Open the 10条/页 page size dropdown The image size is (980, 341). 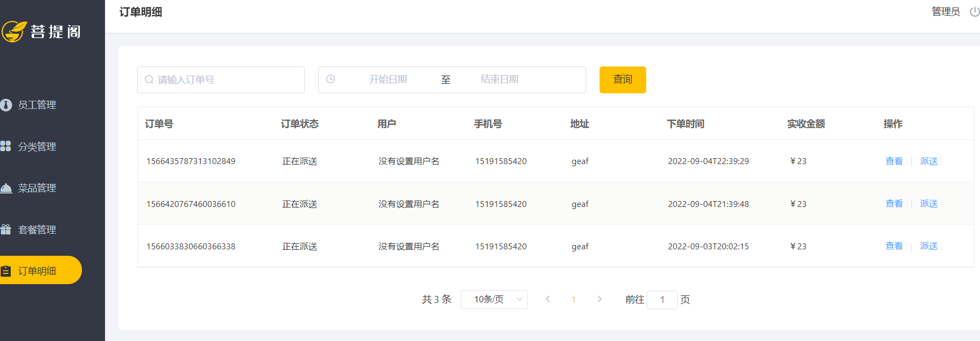tap(494, 299)
